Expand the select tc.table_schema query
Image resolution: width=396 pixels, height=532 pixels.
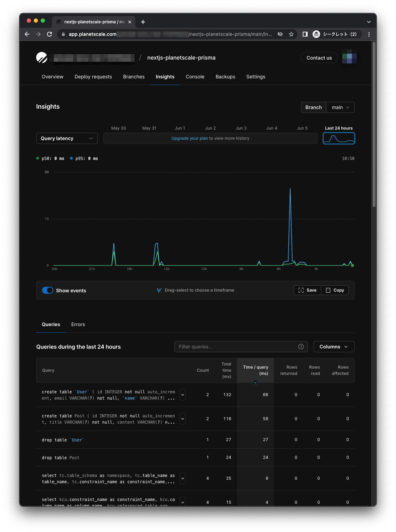coord(183,478)
